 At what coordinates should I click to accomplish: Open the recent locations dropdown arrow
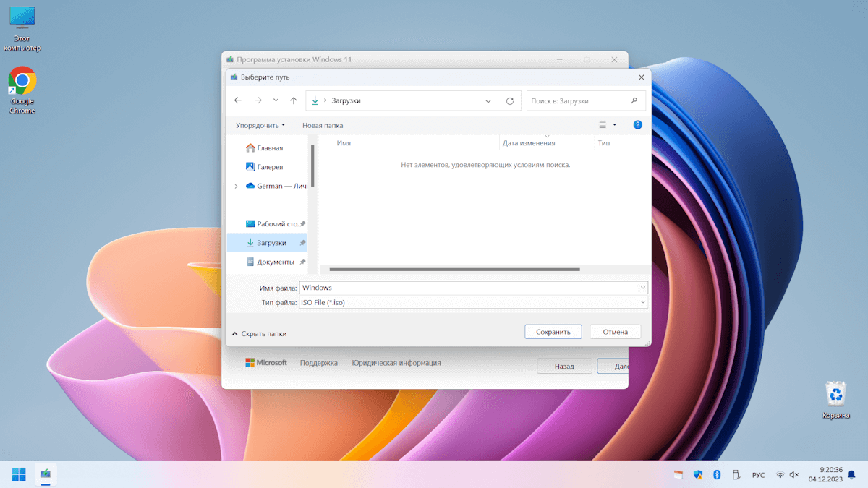pyautogui.click(x=276, y=100)
